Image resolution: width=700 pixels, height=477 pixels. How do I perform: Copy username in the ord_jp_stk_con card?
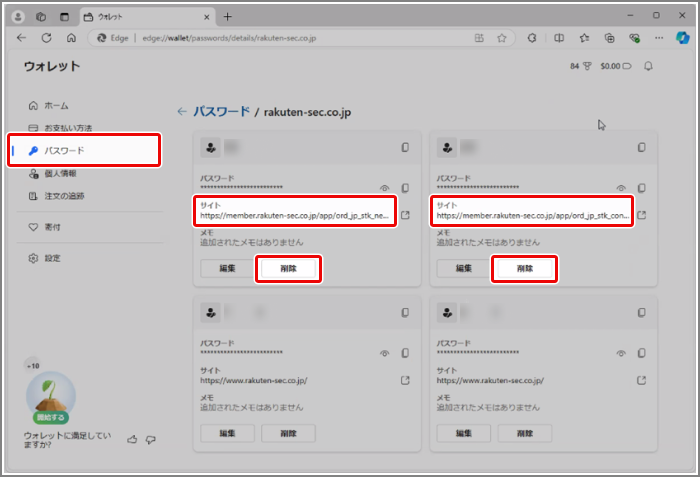(x=642, y=147)
